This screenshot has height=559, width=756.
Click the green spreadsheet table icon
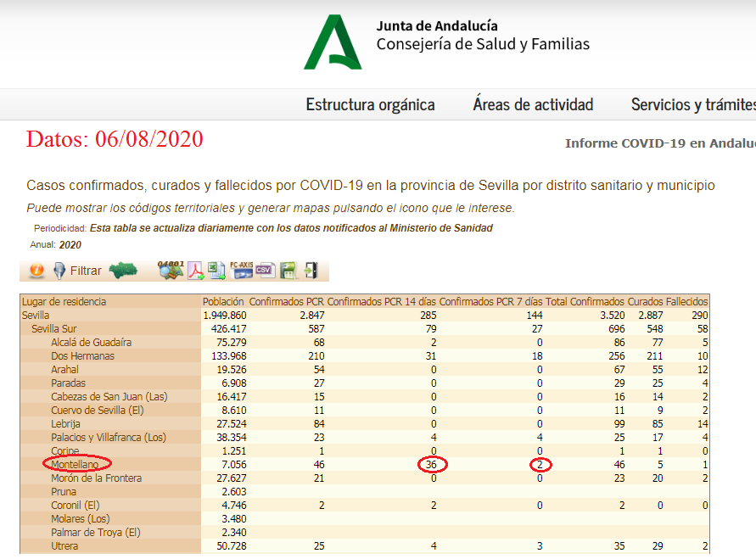(288, 271)
